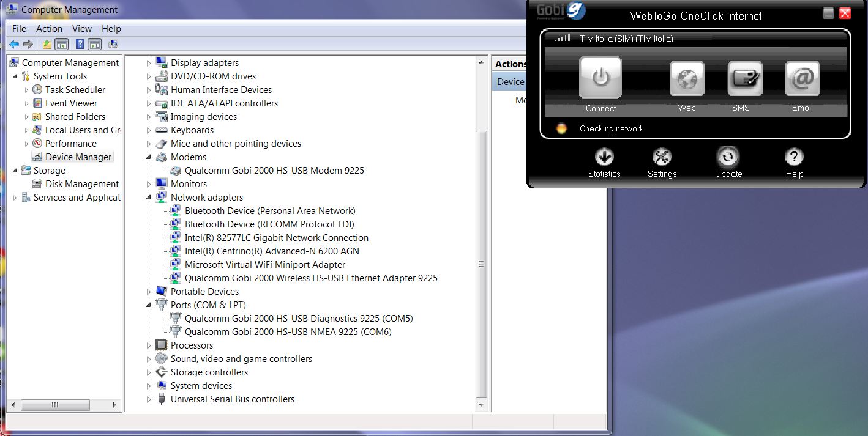Screen dimensions: 868x436
Task: Select Bluetooth Device (RFCOMM Protocol TDI)
Action: pos(269,224)
